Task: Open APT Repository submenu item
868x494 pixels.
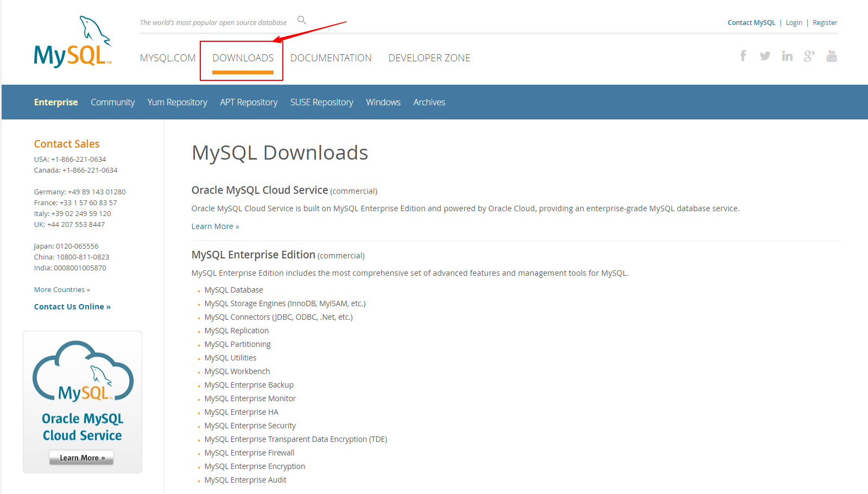Action: (x=249, y=102)
